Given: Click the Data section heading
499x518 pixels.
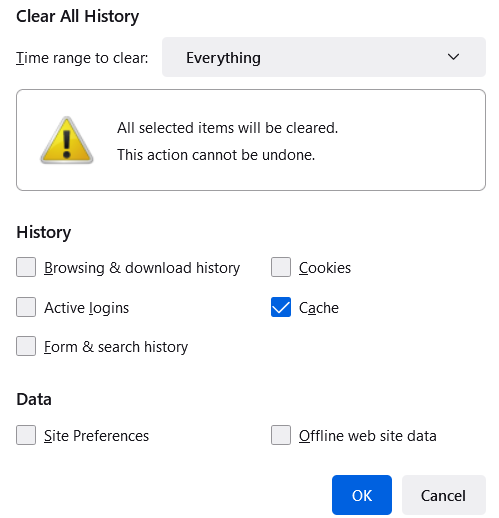Looking at the screenshot, I should click(34, 399).
